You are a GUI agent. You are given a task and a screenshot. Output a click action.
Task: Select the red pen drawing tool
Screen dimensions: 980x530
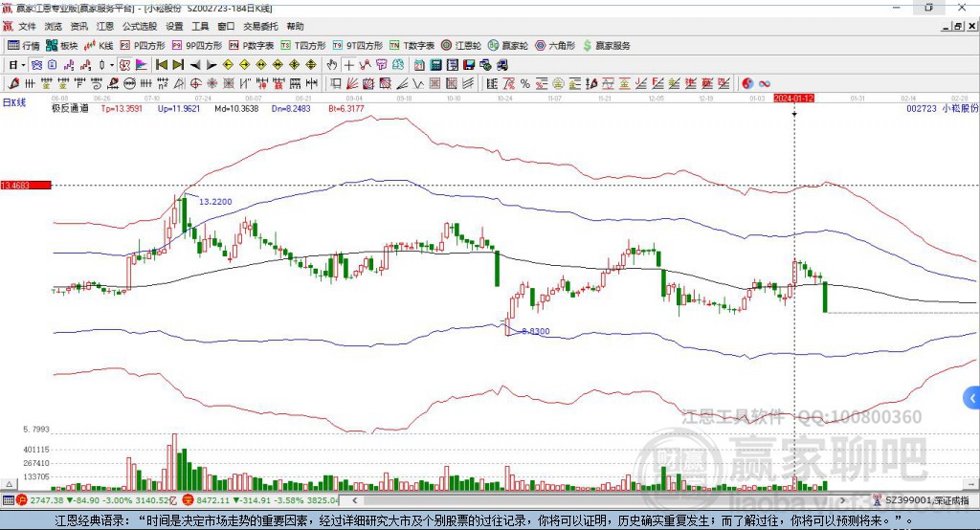tap(13, 84)
